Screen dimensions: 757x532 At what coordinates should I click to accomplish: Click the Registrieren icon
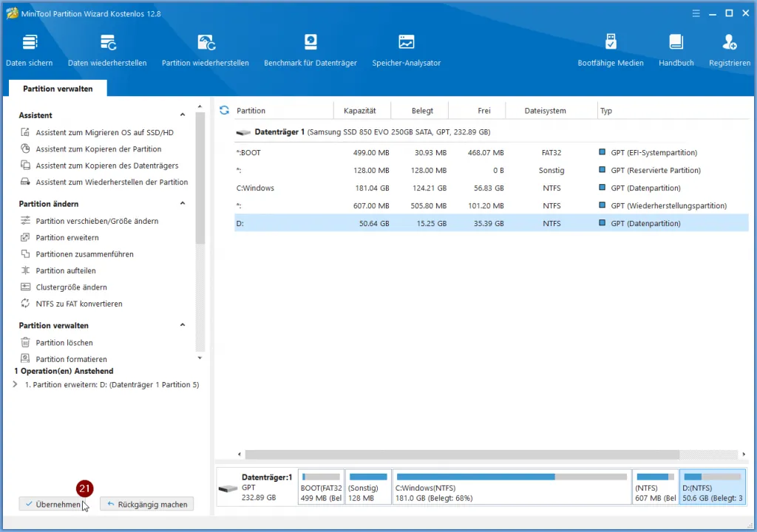click(729, 50)
